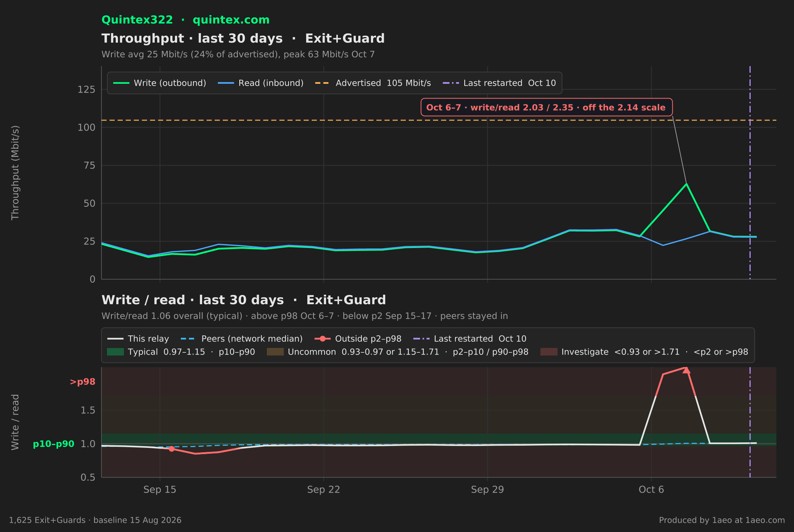Click the Sep 15 x-axis tick label
794x532 pixels.
[160, 489]
